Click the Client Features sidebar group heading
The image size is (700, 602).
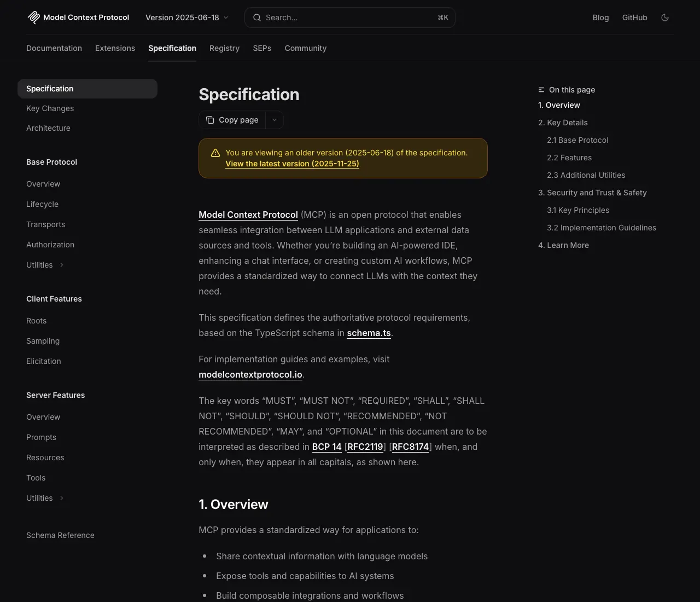54,299
